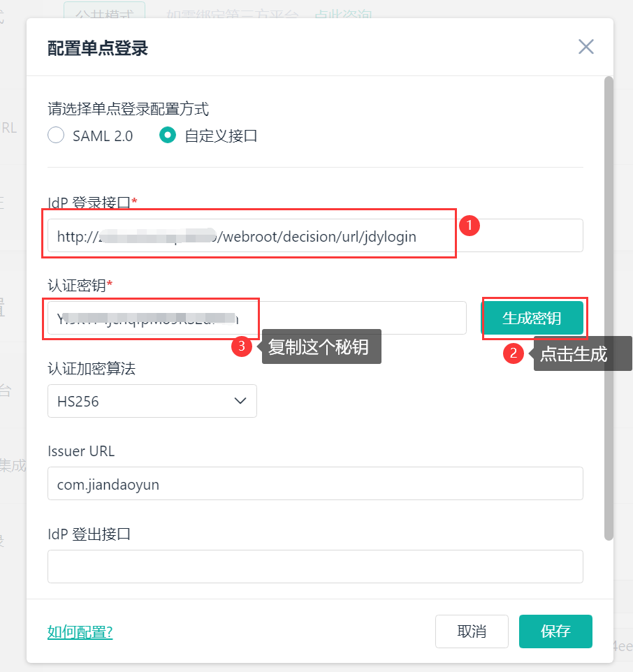Click the red number 3 marker
The width and height of the screenshot is (633, 672).
241,346
